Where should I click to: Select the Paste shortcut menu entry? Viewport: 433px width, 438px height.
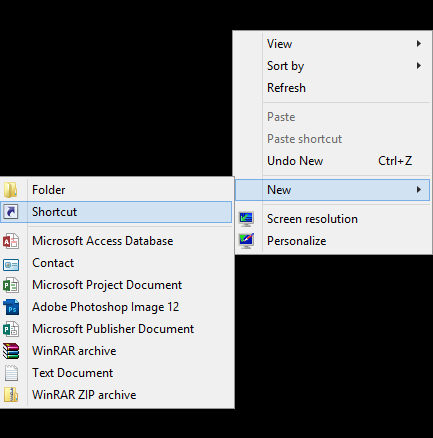pyautogui.click(x=332, y=139)
